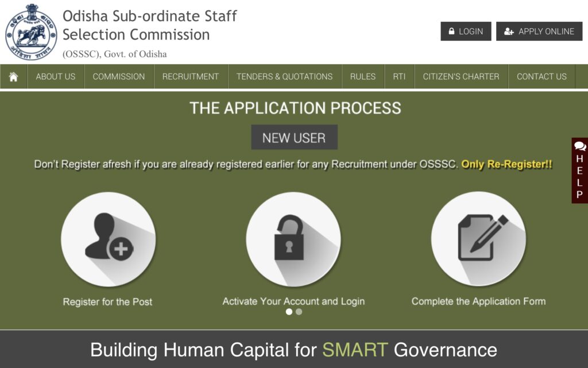The height and width of the screenshot is (368, 588).
Task: Click THE APPLICATION PROCESS heading
Action: 295,109
